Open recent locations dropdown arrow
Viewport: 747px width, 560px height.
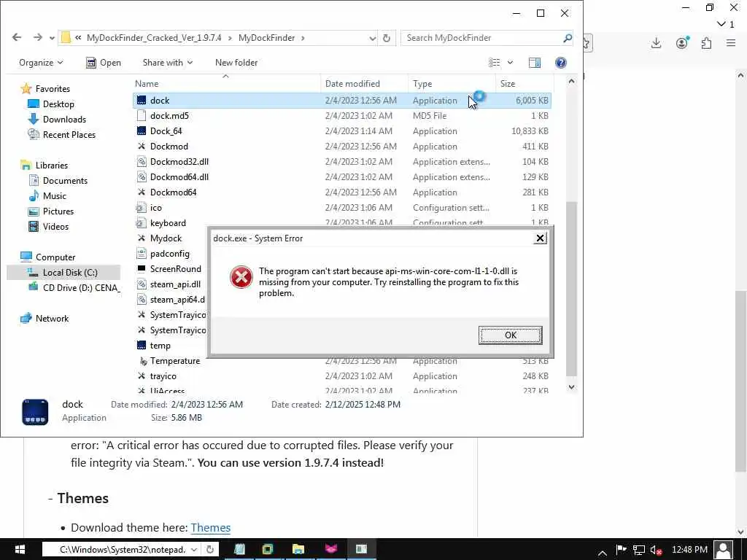point(52,38)
